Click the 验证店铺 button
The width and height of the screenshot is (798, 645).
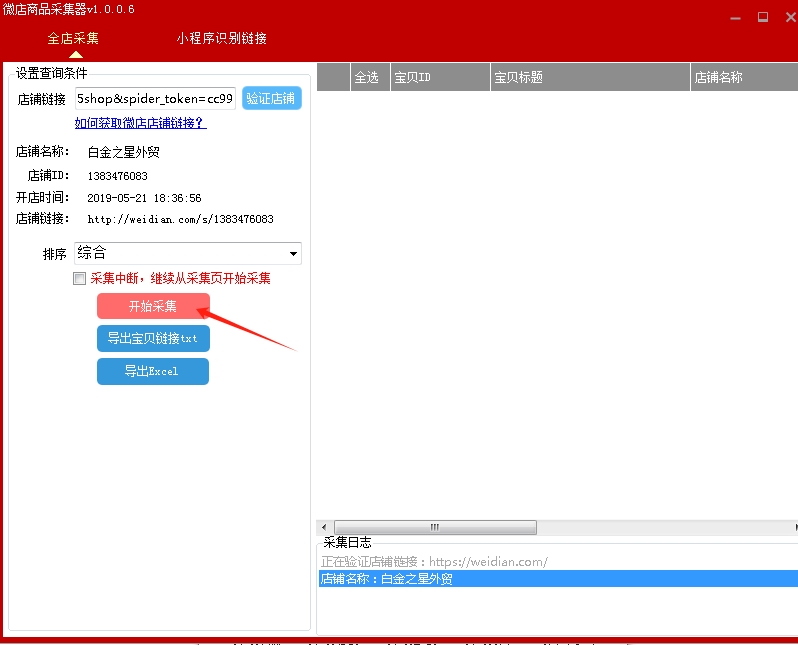(x=271, y=98)
